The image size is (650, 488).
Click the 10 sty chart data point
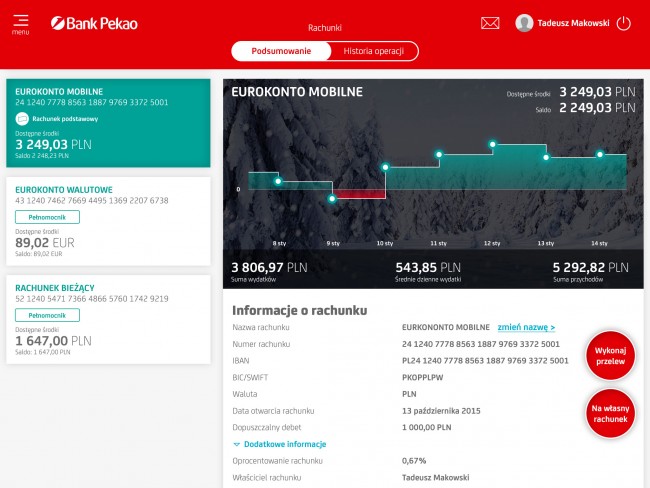[x=386, y=167]
